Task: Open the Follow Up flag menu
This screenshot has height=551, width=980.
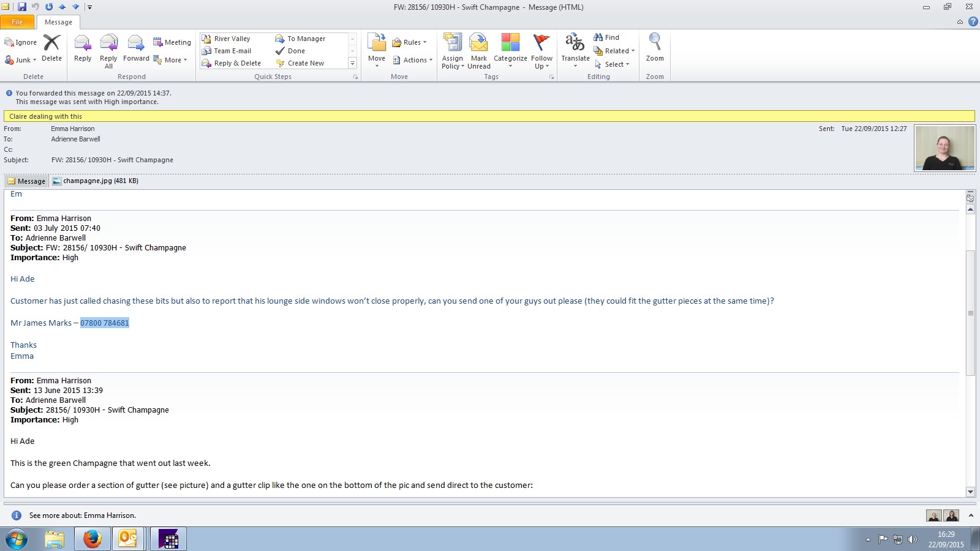Action: (x=541, y=51)
